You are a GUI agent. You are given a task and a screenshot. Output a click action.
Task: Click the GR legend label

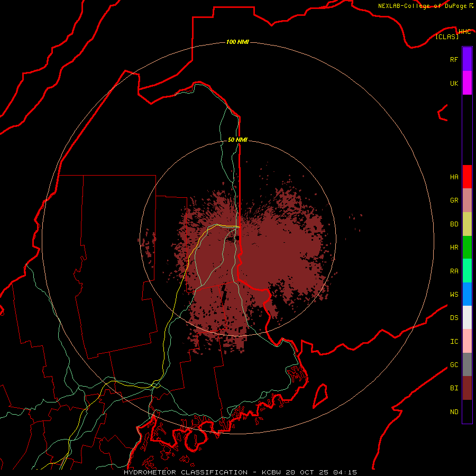454,200
